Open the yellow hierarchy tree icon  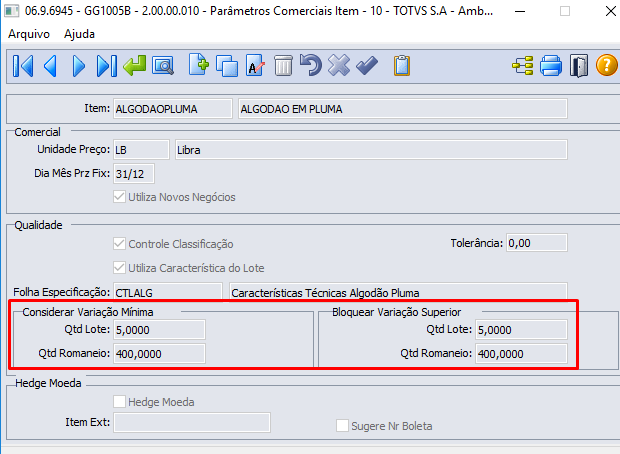click(x=523, y=66)
